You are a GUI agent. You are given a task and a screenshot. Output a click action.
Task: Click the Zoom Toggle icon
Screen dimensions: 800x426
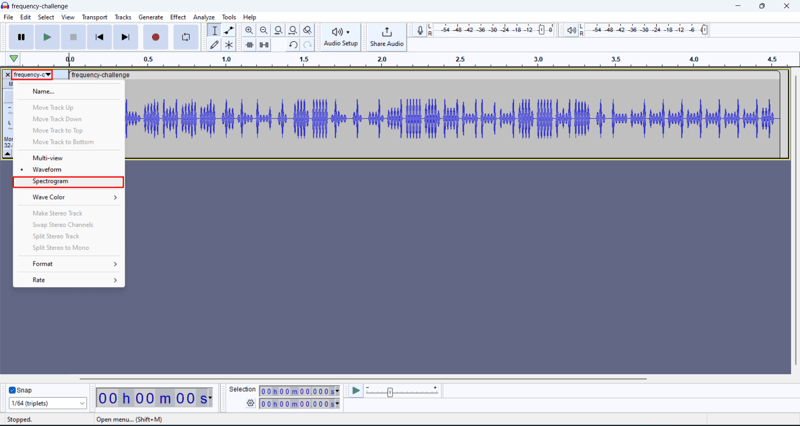307,31
